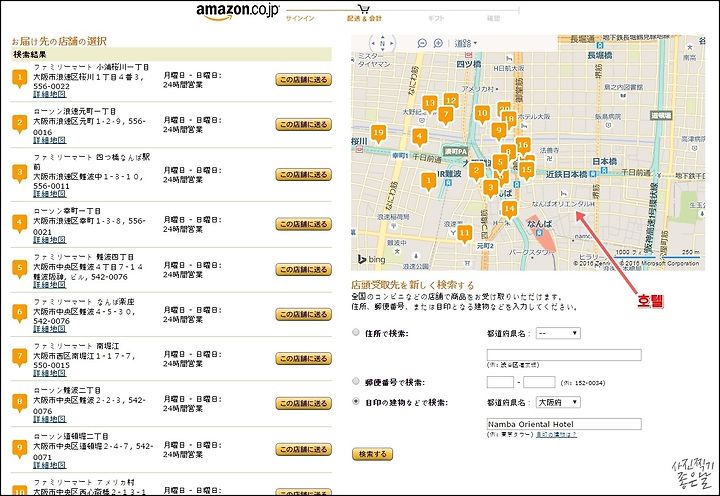Click the 配送 & 会計 progress step
720x496 pixels.
click(365, 18)
